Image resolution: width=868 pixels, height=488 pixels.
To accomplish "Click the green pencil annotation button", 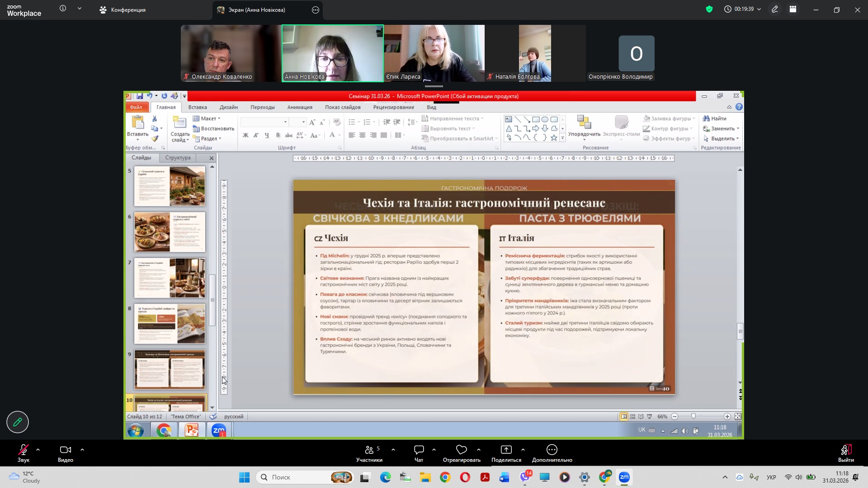I will (18, 422).
